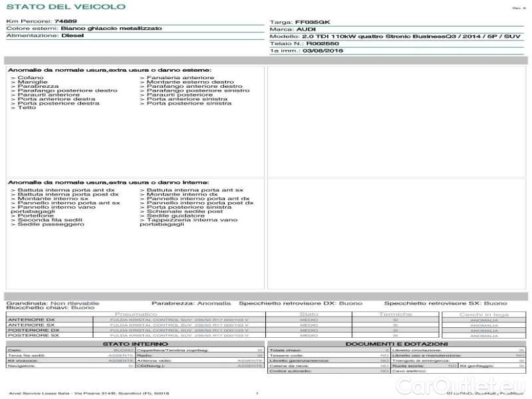
Task: Click the Porta posteriore destra entry
Action: tap(55, 103)
